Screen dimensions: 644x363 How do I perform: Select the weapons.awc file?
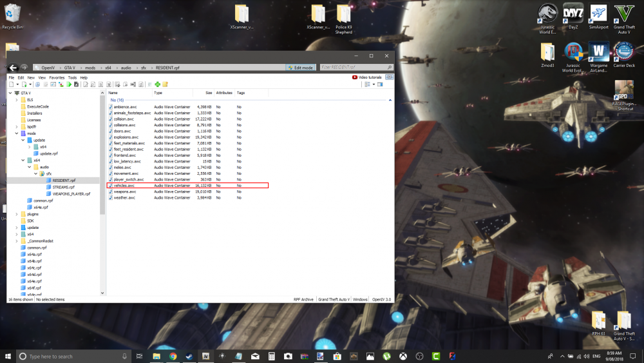pos(125,191)
